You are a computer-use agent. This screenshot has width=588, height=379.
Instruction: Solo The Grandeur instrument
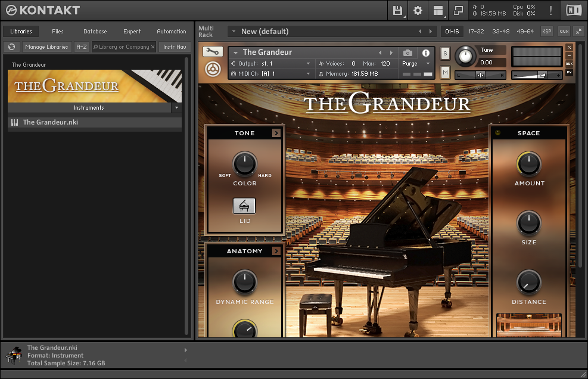[444, 53]
